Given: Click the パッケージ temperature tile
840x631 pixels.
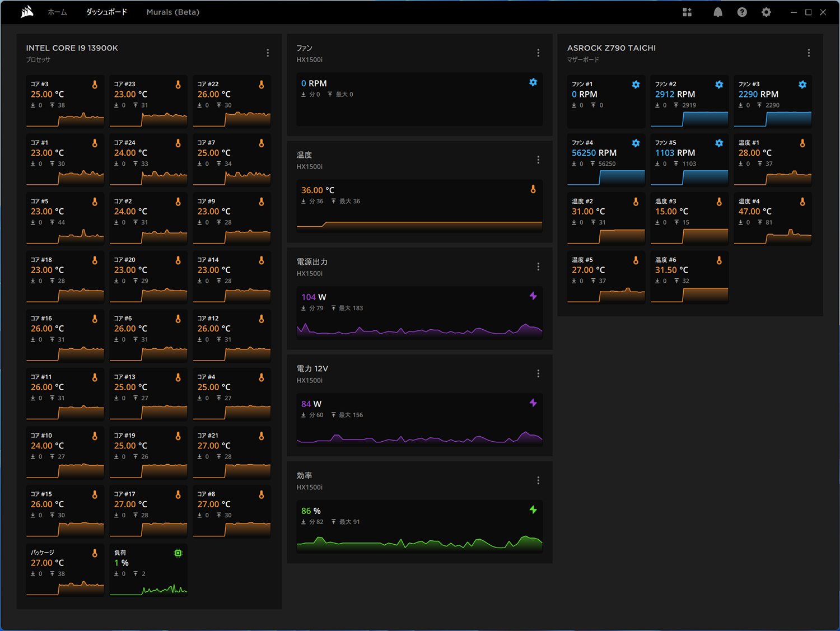Looking at the screenshot, I should coord(65,570).
